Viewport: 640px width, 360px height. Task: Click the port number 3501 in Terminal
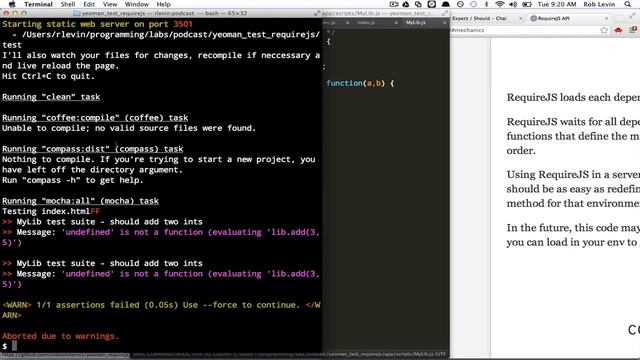point(182,24)
